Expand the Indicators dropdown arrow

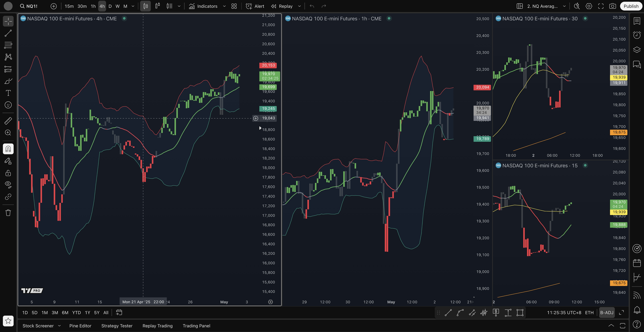pos(224,6)
